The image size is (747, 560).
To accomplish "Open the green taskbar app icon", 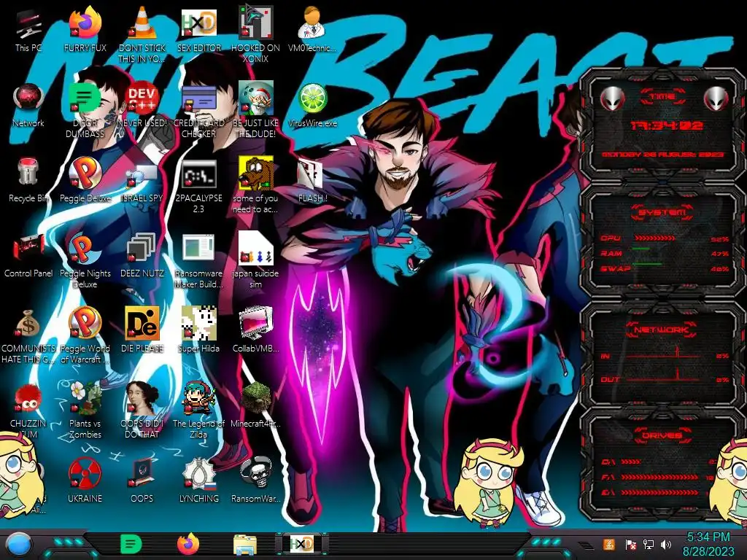I will tap(131, 544).
